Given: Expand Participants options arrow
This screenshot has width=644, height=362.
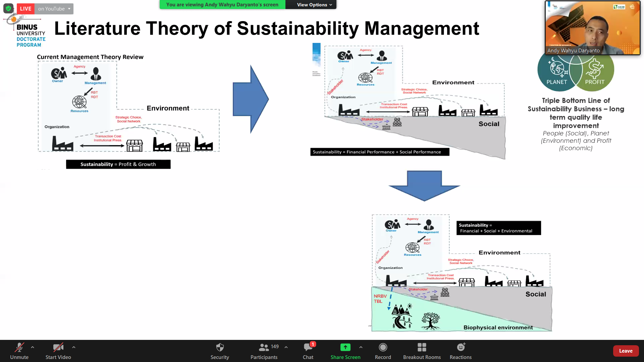Looking at the screenshot, I should [x=286, y=347].
